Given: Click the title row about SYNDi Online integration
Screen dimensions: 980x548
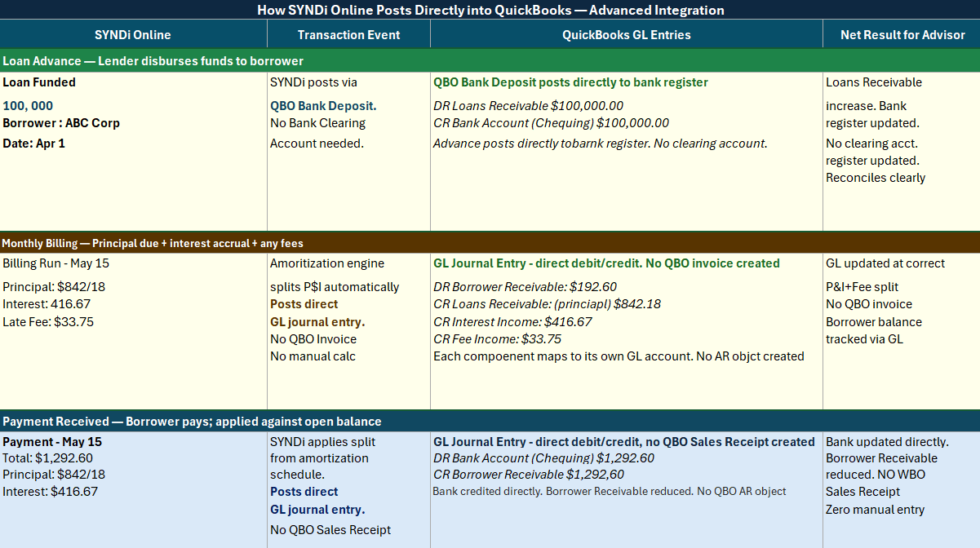Looking at the screenshot, I should (490, 10).
